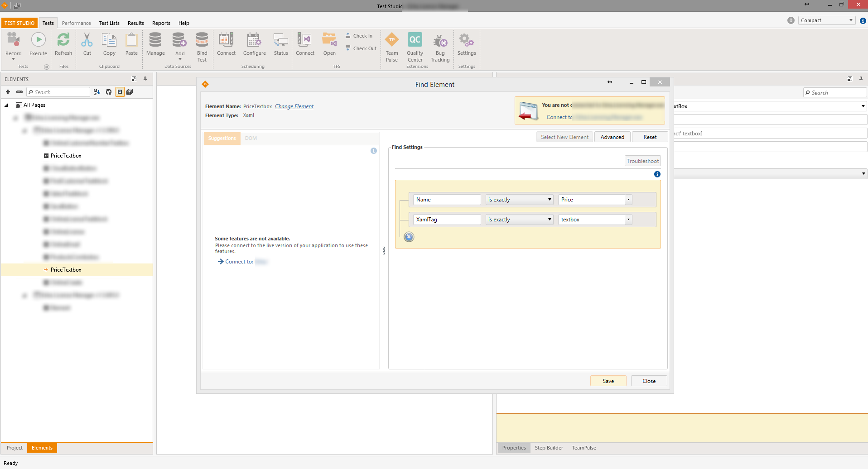868x469 pixels.
Task: Click the Refresh files icon
Action: click(x=63, y=40)
